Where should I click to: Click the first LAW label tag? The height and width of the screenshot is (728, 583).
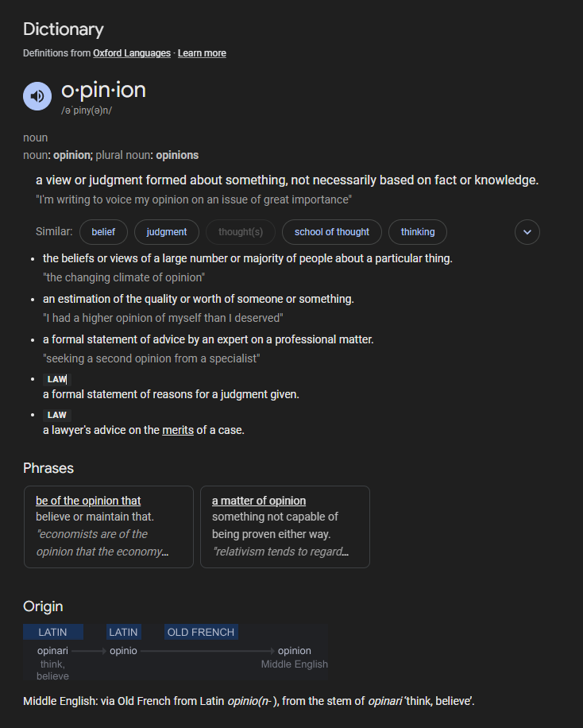[56, 379]
